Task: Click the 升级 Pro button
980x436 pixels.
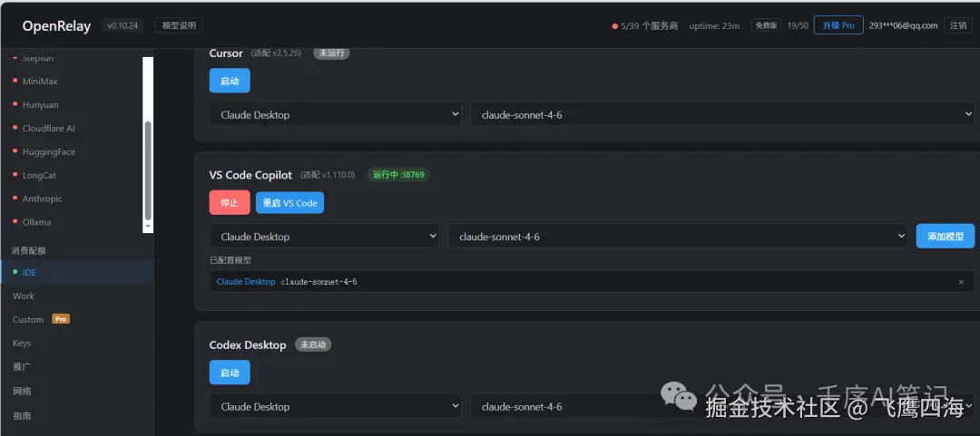Action: point(838,25)
